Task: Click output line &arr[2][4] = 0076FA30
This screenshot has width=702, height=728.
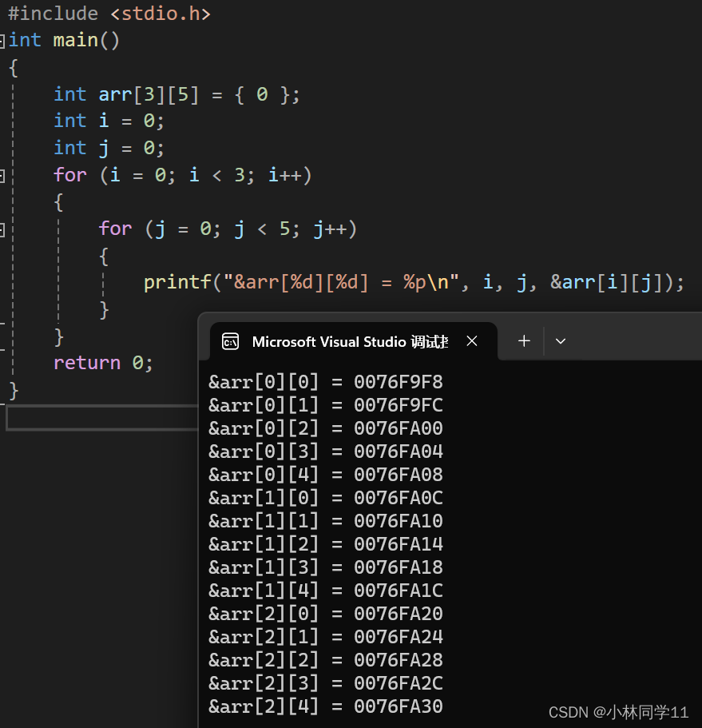Action: tap(326, 706)
